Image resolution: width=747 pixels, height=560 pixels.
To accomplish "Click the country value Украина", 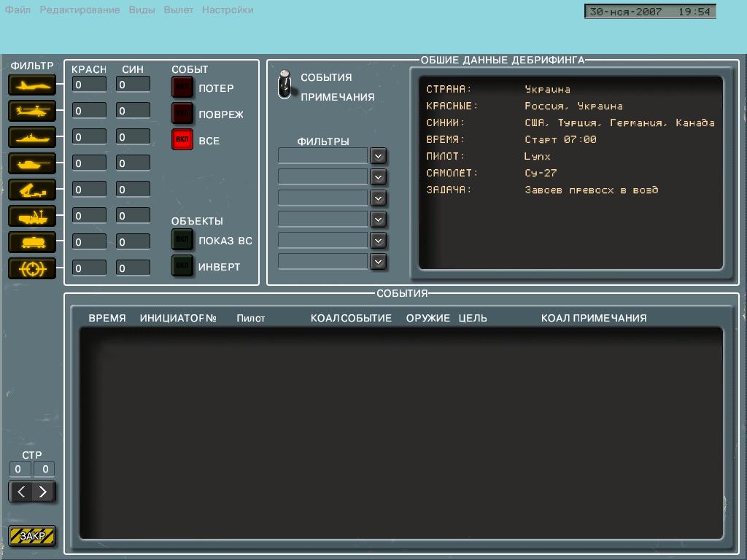I will coord(547,89).
